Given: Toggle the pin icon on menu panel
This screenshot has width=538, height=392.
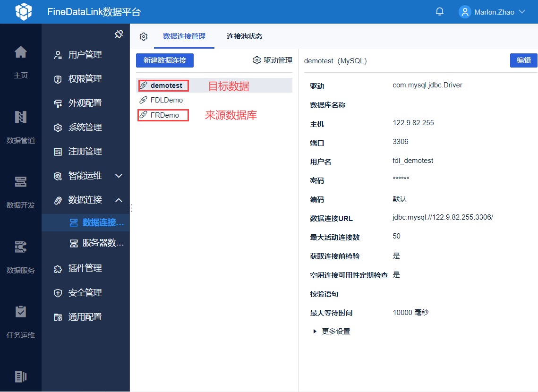Looking at the screenshot, I should pos(119,34).
